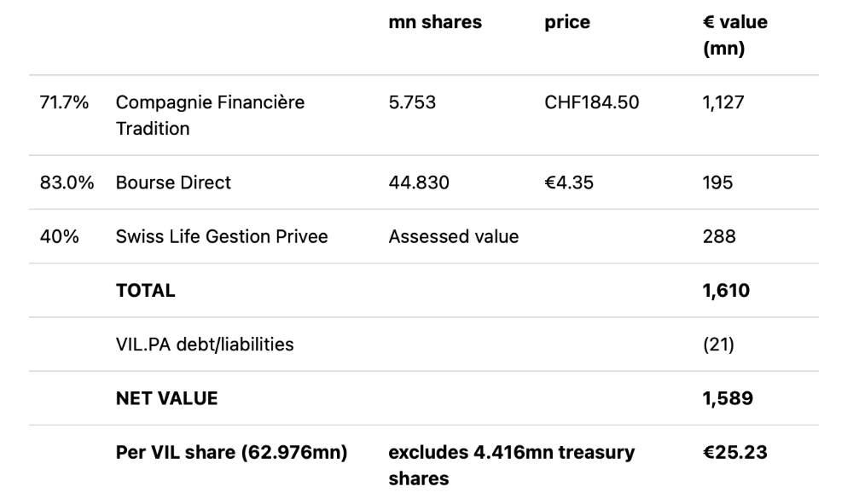This screenshot has height=504, width=853.
Task: Select the NET VALUE row label
Action: (x=166, y=398)
